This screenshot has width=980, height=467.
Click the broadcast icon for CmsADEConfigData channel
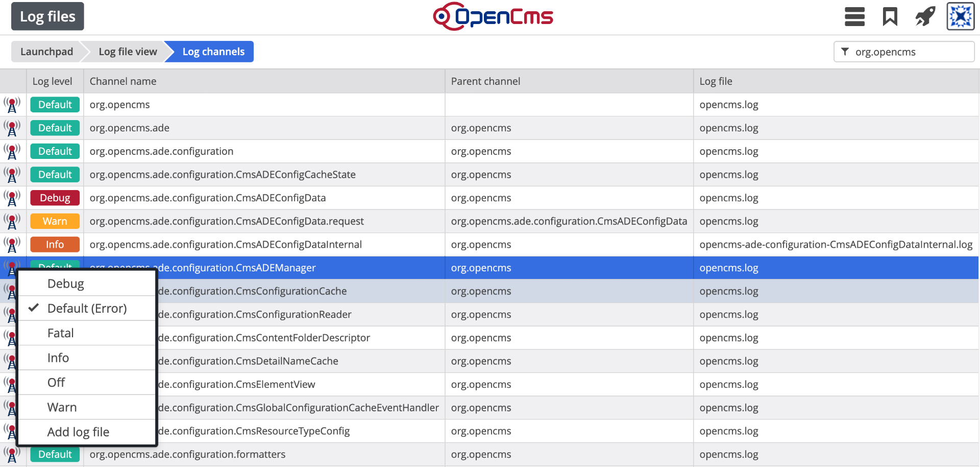(12, 198)
